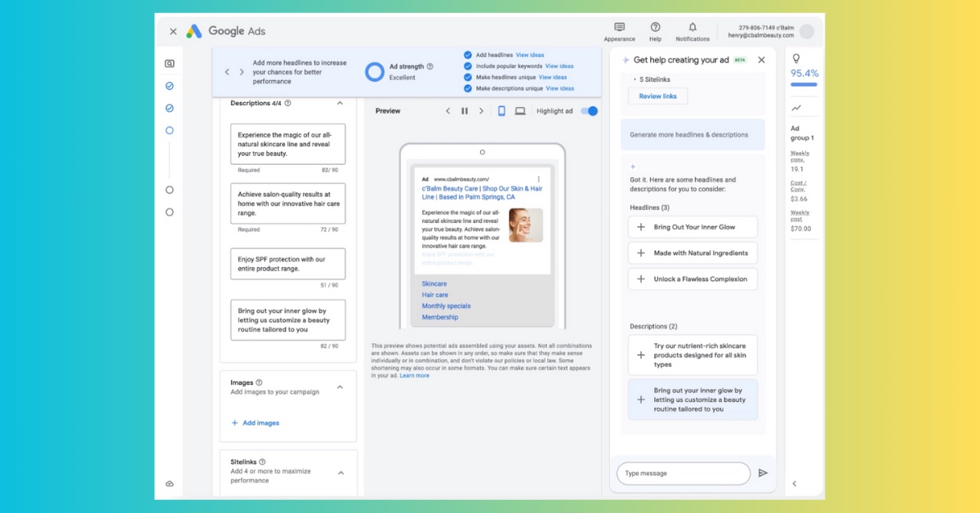980x513 pixels.
Task: Switch preview to mobile device icon
Action: point(501,111)
